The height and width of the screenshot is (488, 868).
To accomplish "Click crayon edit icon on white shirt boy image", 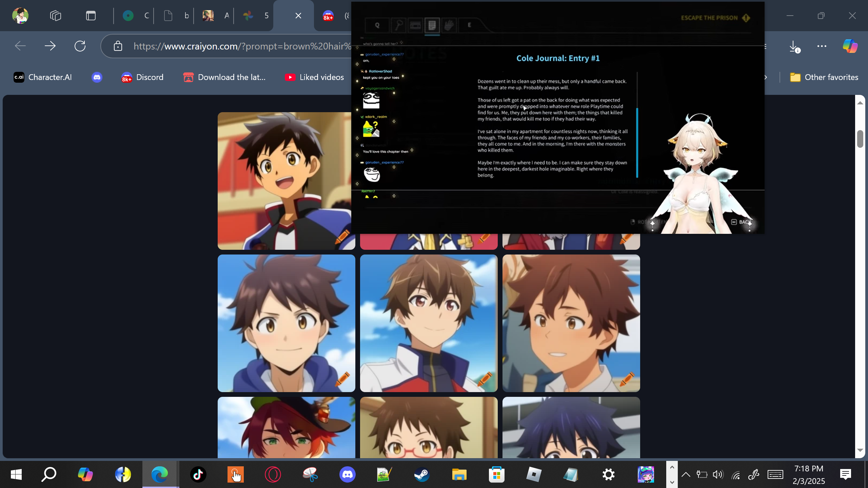I will 627,379.
